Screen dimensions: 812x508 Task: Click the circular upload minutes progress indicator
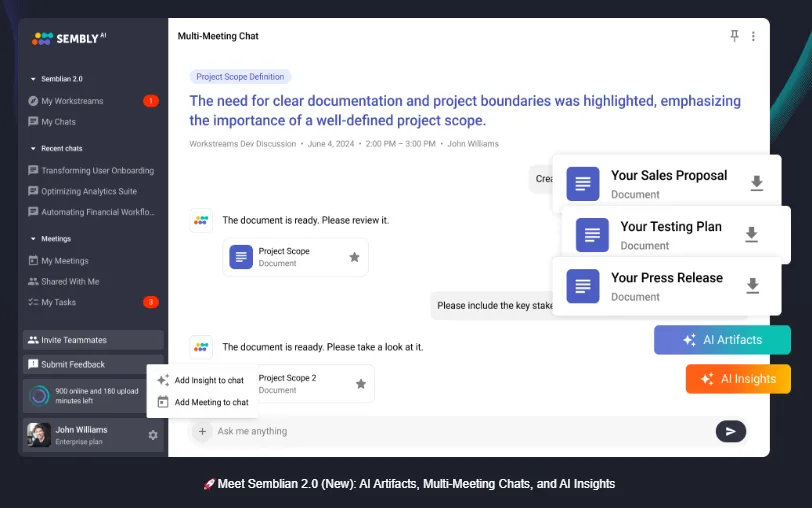(x=39, y=396)
